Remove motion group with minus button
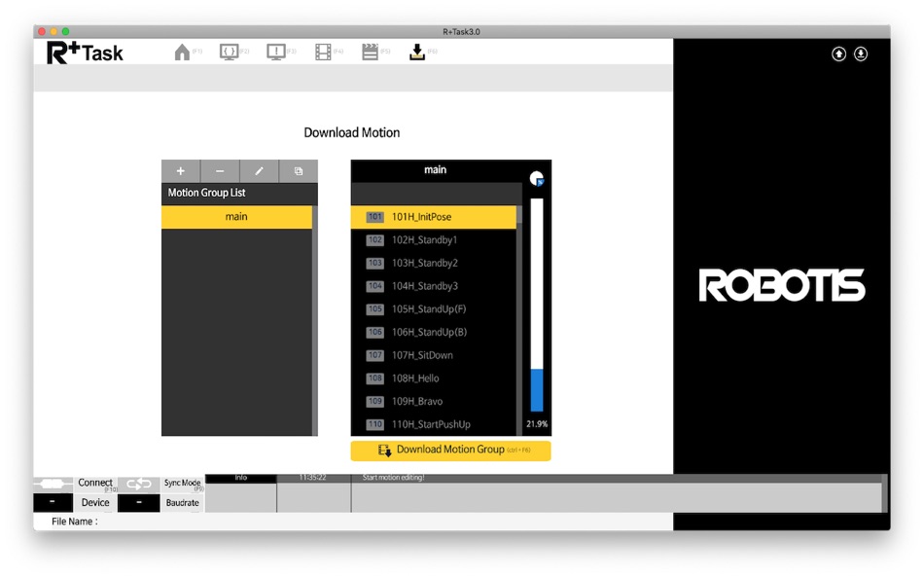 220,171
